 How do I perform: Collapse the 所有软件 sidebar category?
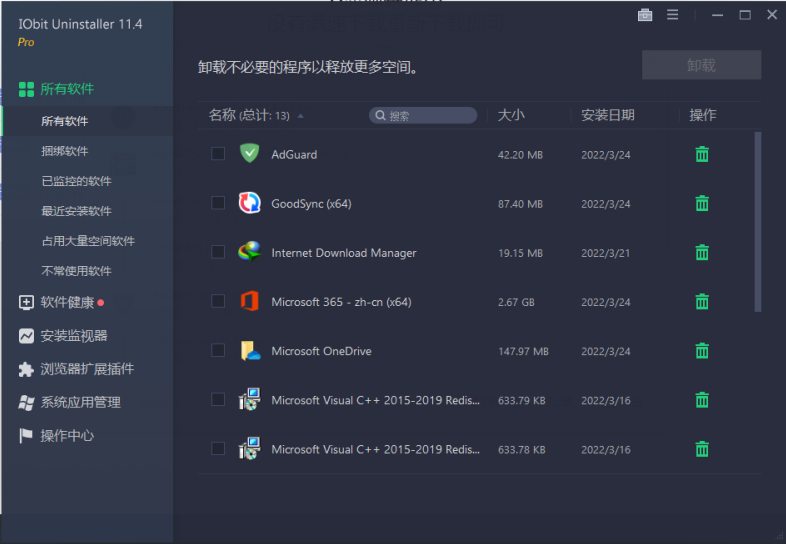point(66,89)
